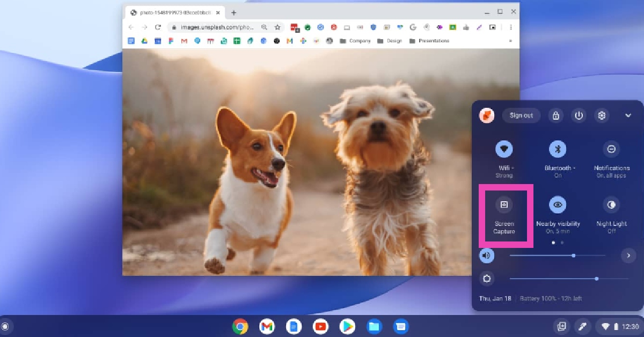Open Gmail from the shelf

pos(267,326)
